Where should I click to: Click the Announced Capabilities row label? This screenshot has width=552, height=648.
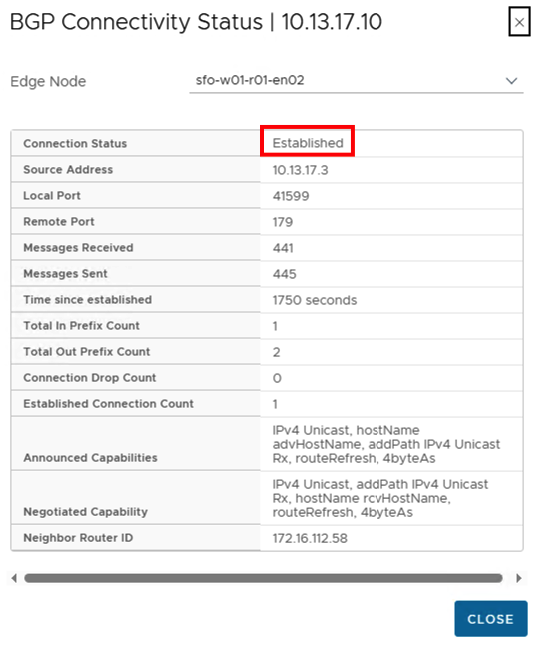coord(90,457)
